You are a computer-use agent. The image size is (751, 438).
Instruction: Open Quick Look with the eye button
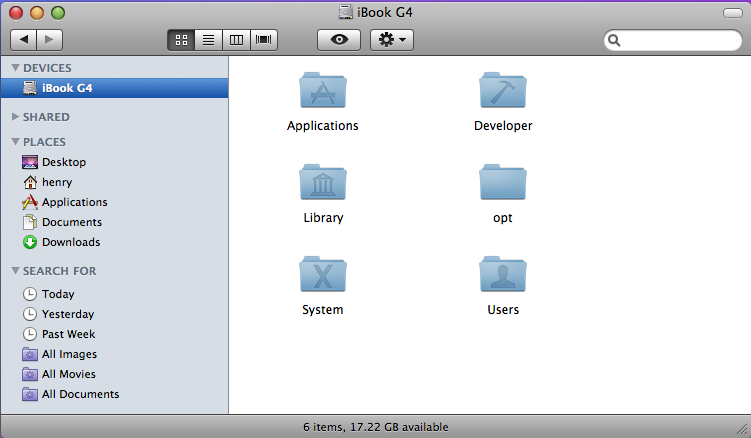pyautogui.click(x=339, y=40)
